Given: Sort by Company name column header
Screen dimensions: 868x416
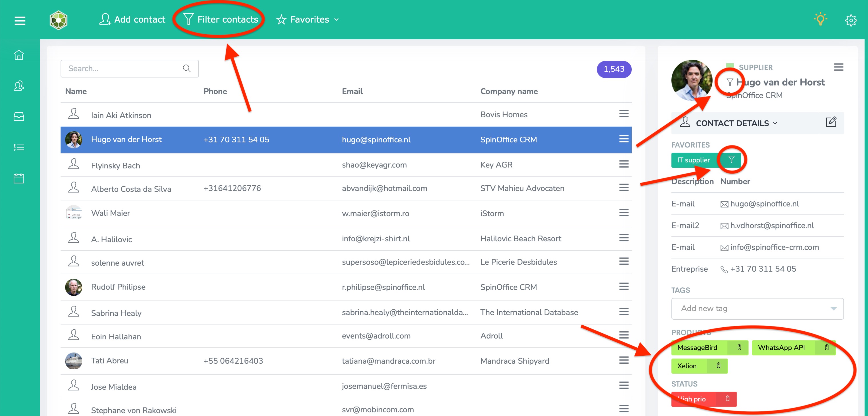Looking at the screenshot, I should click(509, 91).
